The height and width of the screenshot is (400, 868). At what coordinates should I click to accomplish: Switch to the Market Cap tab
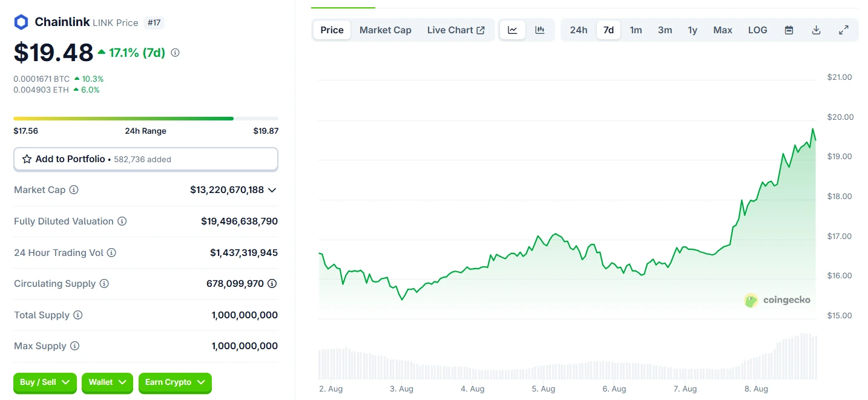(385, 29)
